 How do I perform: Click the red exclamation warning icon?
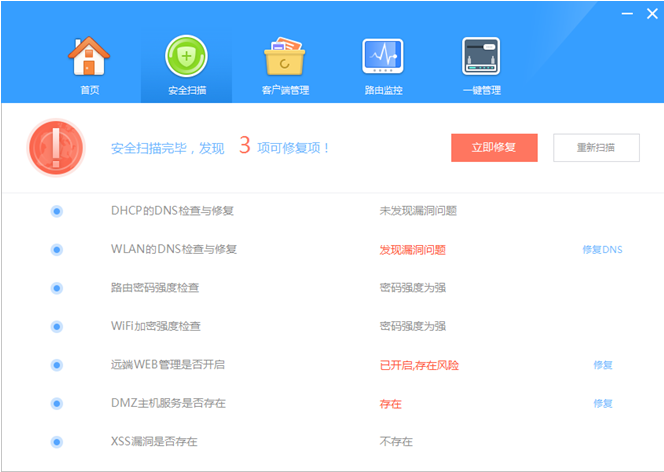[x=55, y=147]
